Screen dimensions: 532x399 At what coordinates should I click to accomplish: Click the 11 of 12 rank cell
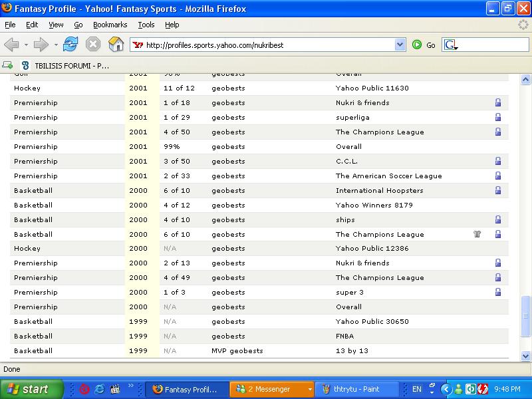coord(179,88)
